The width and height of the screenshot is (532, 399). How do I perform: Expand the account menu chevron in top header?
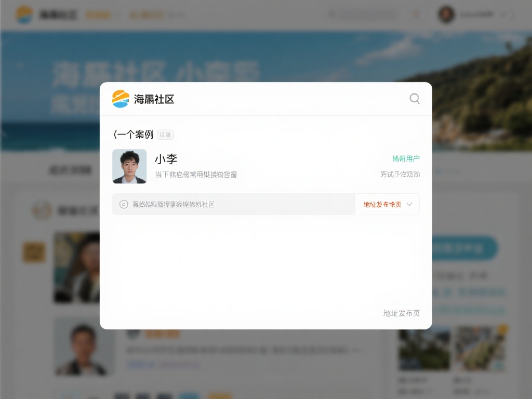[502, 15]
